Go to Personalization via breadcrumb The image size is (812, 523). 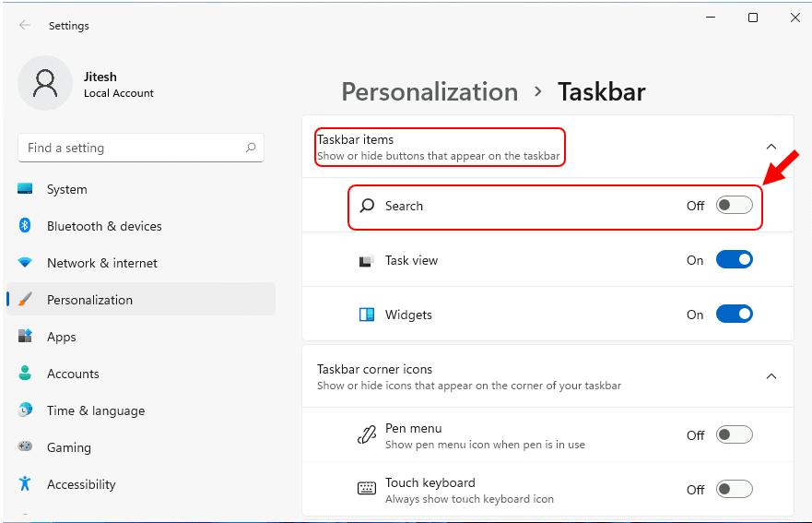430,92
